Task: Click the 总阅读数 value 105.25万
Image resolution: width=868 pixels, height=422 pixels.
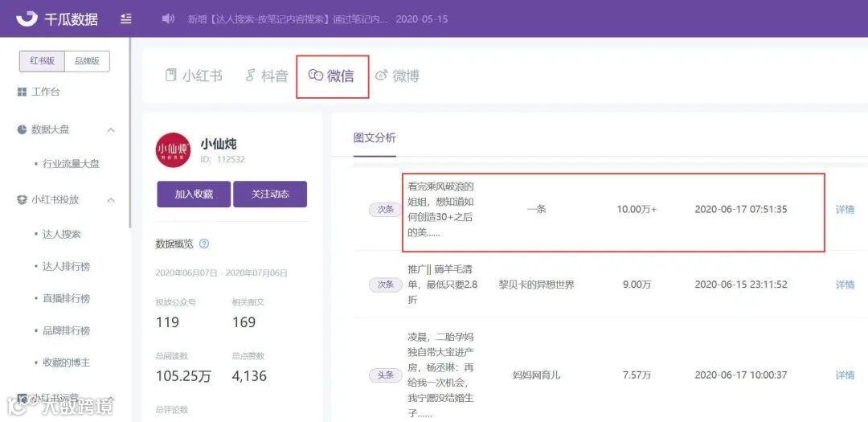Action: [x=183, y=376]
